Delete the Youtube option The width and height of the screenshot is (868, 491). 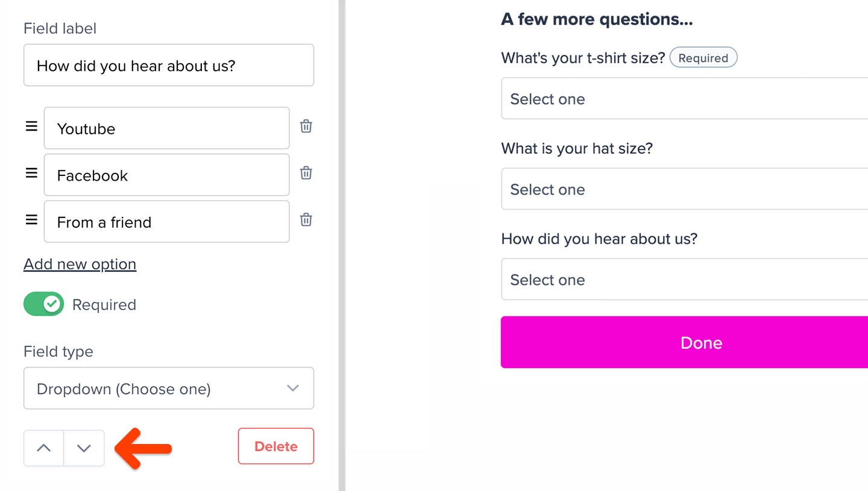coord(306,127)
